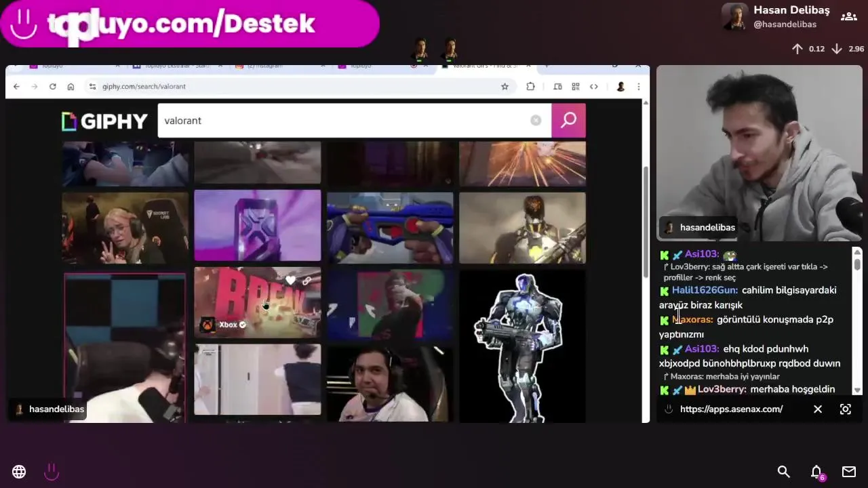Click the chat scrollbar down arrow
This screenshot has height=488, width=868.
click(x=857, y=390)
